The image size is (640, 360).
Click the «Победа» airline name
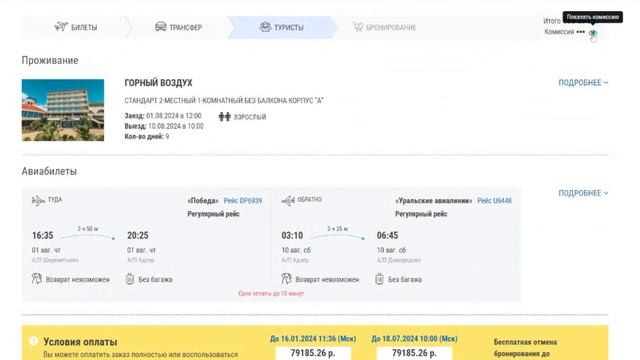click(203, 201)
